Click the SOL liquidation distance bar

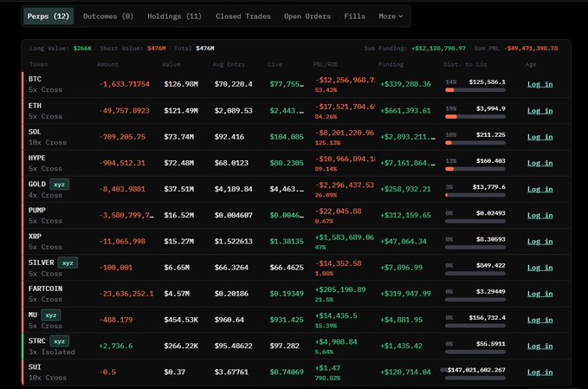pyautogui.click(x=475, y=143)
